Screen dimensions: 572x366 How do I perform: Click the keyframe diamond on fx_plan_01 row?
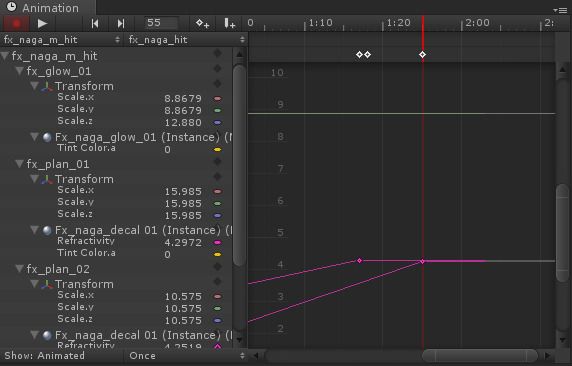217,161
